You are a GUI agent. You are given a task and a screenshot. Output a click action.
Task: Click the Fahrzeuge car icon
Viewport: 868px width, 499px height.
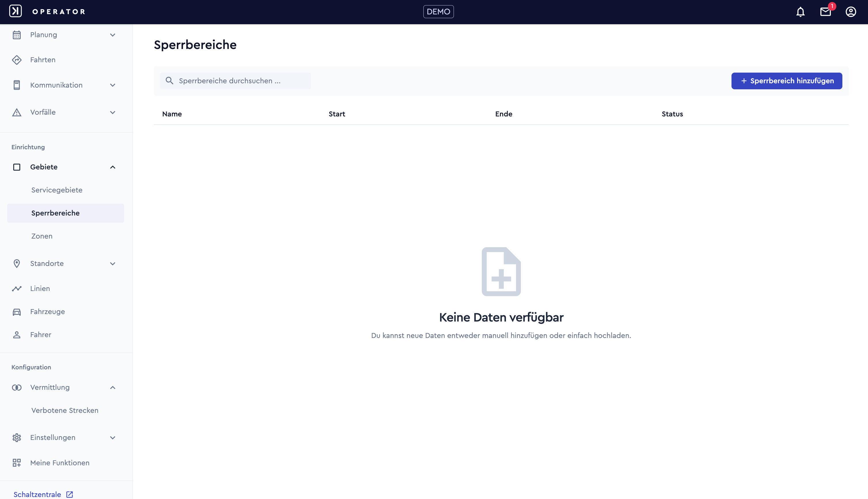tap(17, 312)
